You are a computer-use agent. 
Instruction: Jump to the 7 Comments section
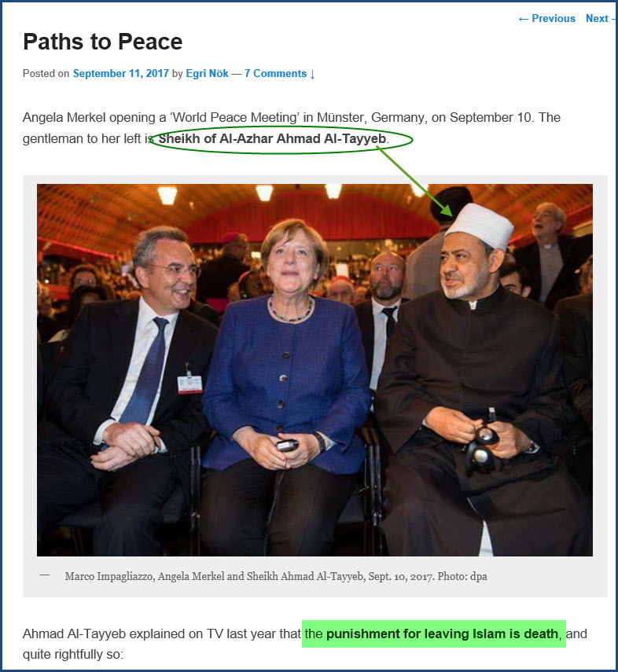pos(280,73)
